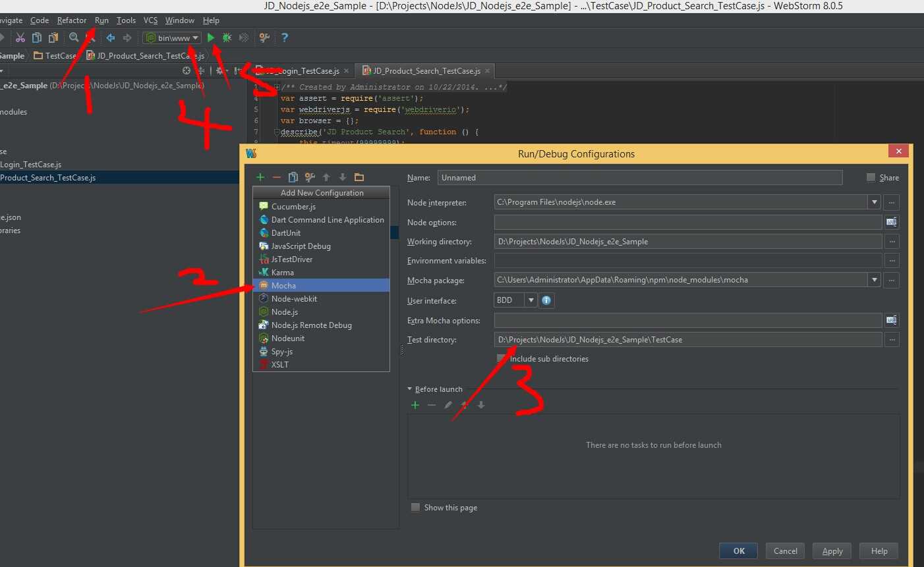924x567 pixels.
Task: Click the Copy icon in the main toolbar
Action: (x=37, y=38)
